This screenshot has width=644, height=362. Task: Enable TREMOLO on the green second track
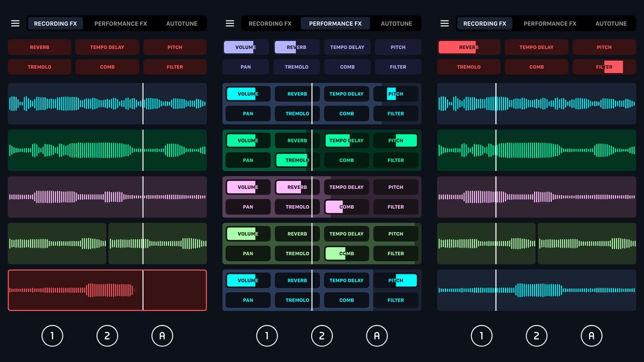(x=297, y=160)
